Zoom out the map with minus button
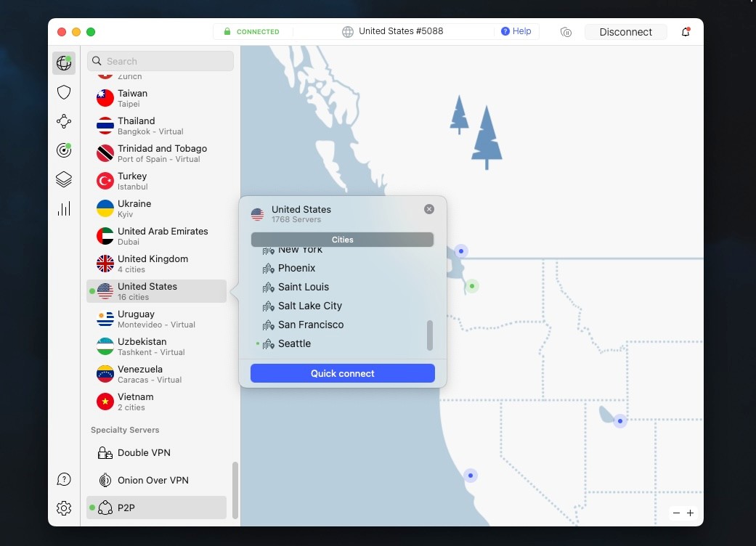Screen dimensions: 756x546 [x=676, y=513]
